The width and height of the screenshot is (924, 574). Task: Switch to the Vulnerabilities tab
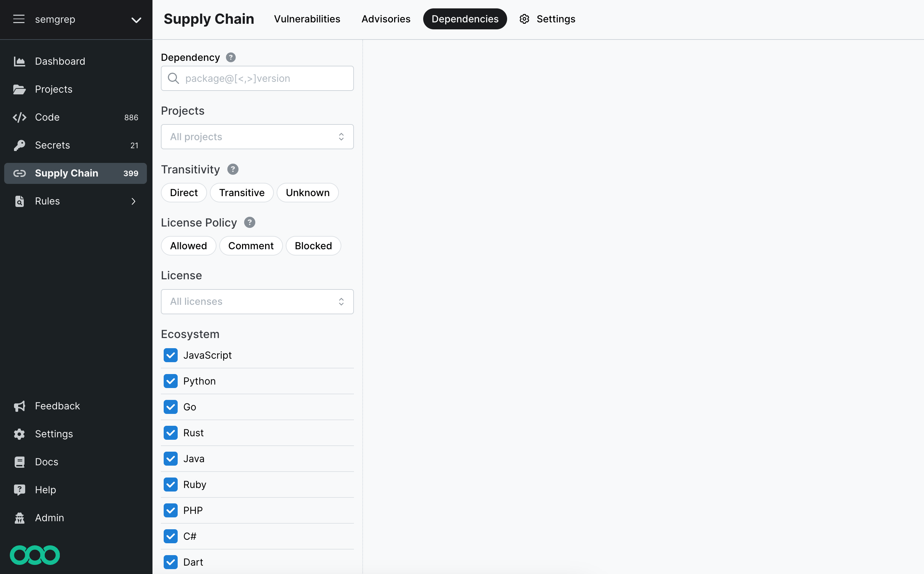(307, 19)
